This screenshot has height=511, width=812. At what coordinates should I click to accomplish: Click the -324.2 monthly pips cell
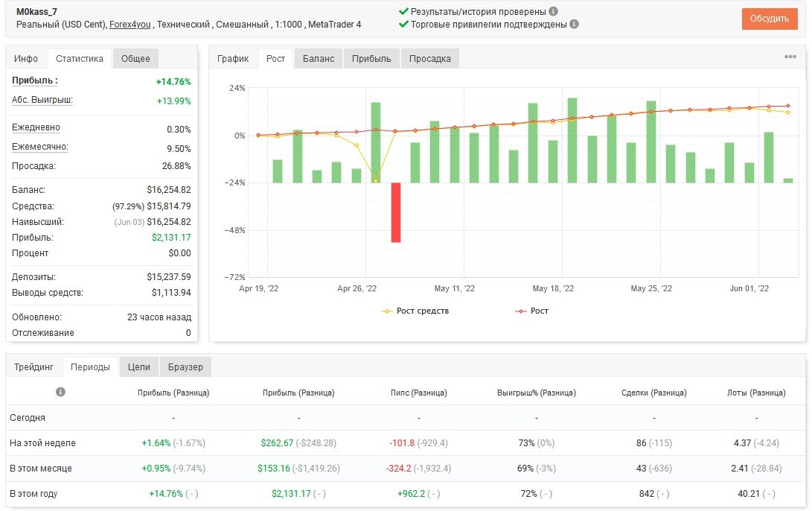pos(399,469)
